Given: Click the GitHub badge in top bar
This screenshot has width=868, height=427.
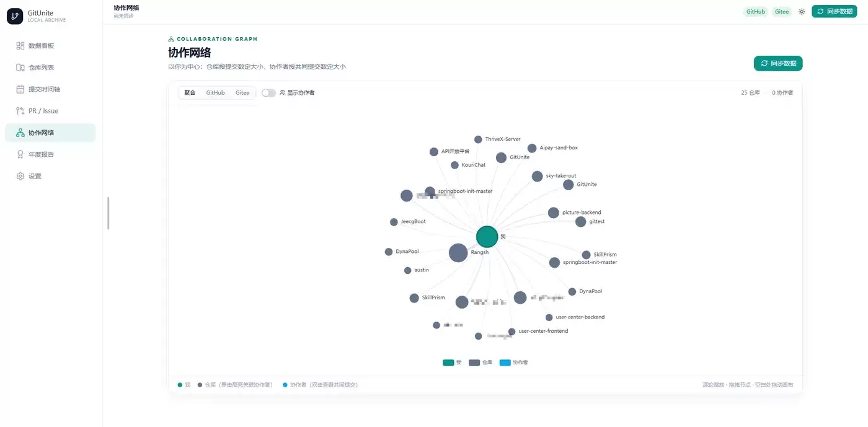Looking at the screenshot, I should tap(755, 12).
